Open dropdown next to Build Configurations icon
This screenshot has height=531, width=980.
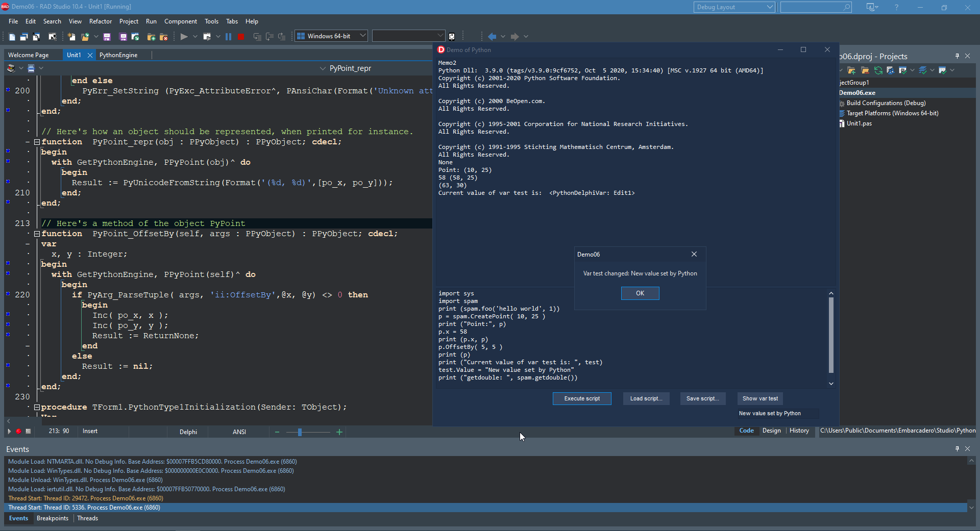[x=912, y=70]
